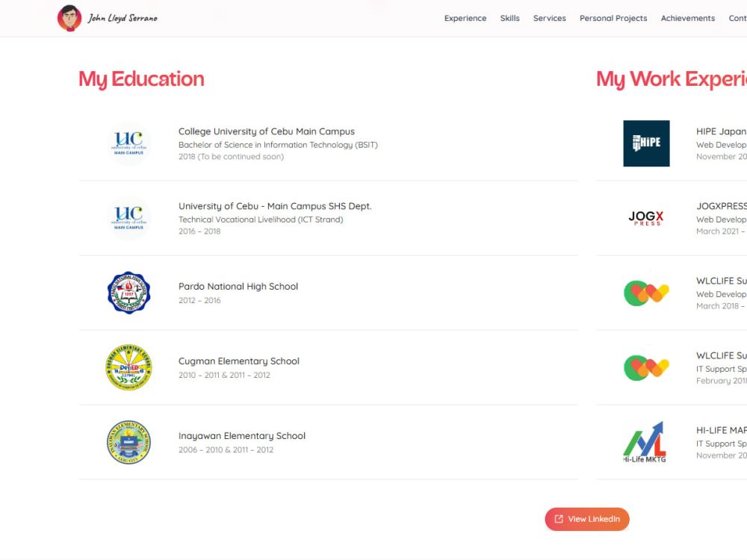Click the 'February 2018' date text

722,381
